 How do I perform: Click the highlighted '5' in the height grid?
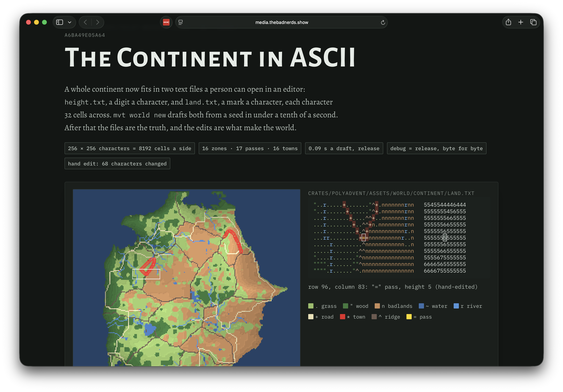pyautogui.click(x=445, y=238)
